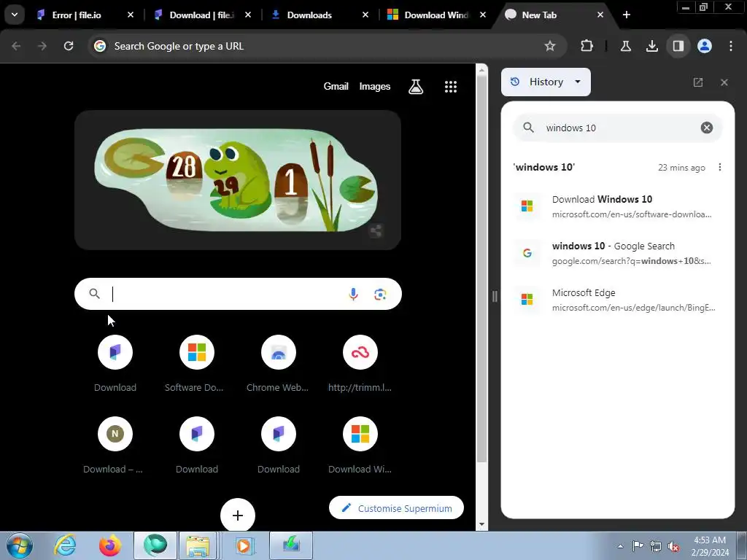Show hidden tray icons arrow
The image size is (747, 560).
[620, 546]
